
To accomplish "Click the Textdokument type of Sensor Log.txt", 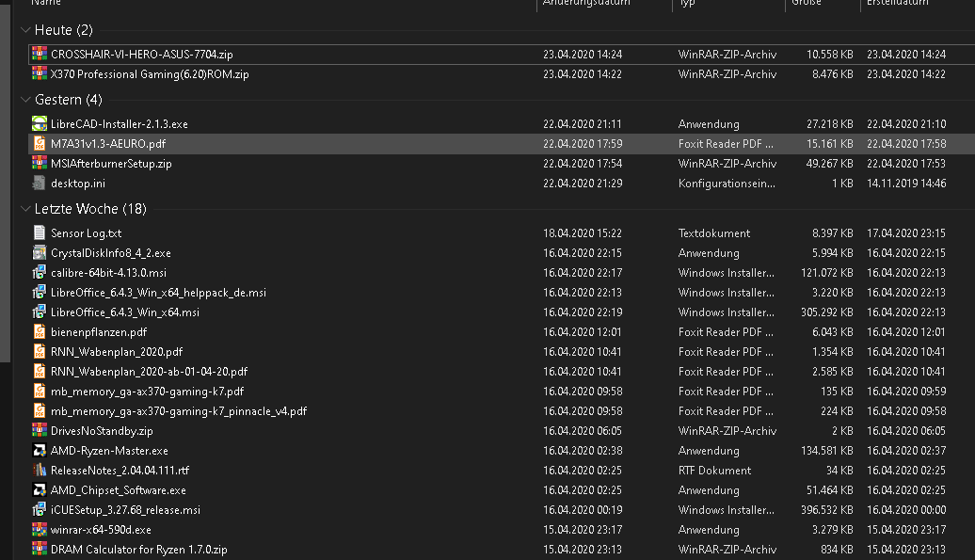I will click(713, 233).
